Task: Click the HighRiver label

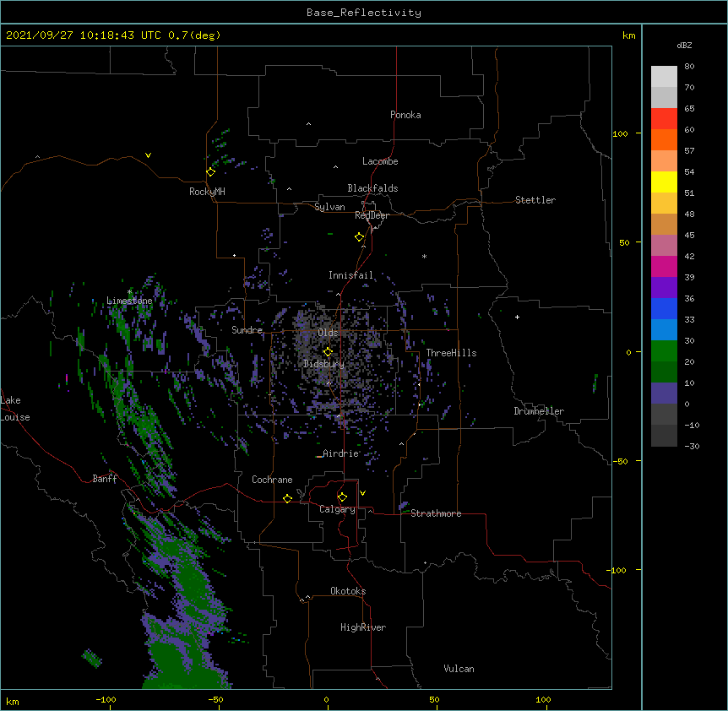Action: pyautogui.click(x=363, y=627)
